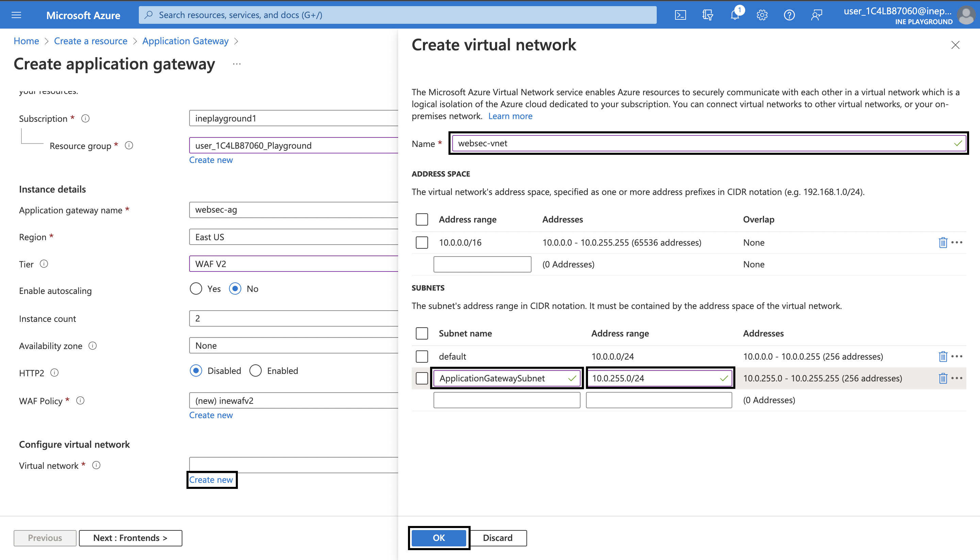The width and height of the screenshot is (980, 560).
Task: Delete the ApplicationGatewaySubnet row via trash icon
Action: click(x=943, y=378)
